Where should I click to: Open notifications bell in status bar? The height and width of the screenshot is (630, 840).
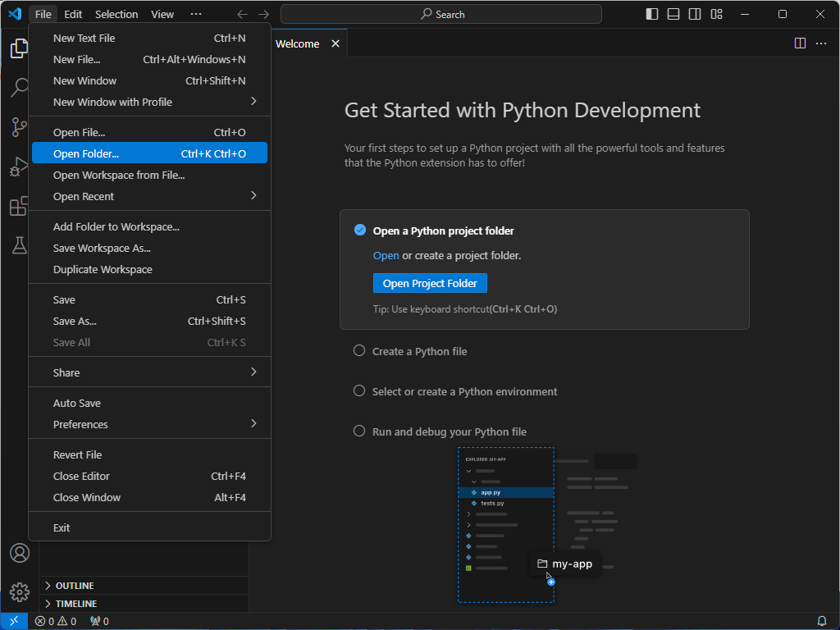(x=822, y=621)
